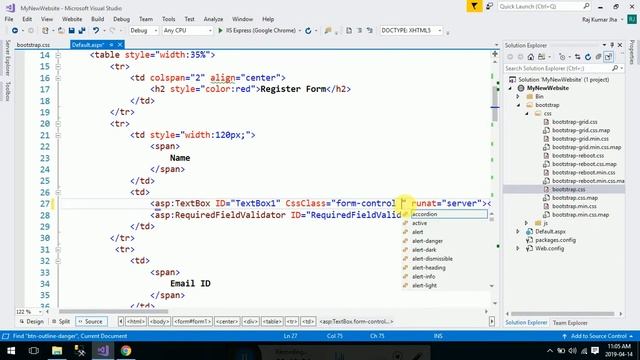The image size is (640, 360).
Task: Expand the Bin folder node
Action: (518, 97)
